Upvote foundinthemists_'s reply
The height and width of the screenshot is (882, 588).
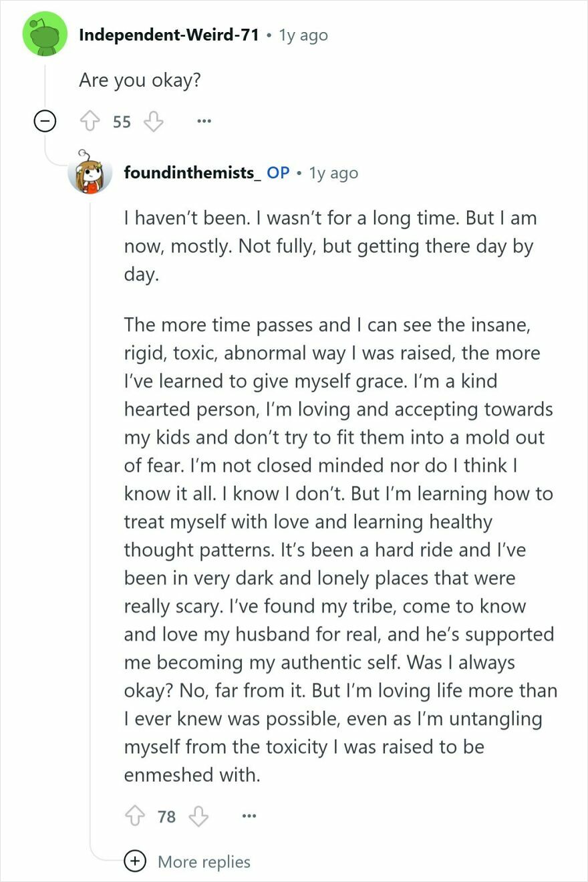coord(136,816)
